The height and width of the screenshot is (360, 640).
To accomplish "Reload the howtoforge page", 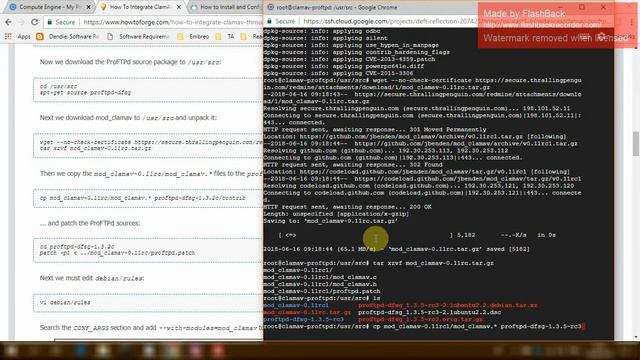I will pyautogui.click(x=35, y=22).
